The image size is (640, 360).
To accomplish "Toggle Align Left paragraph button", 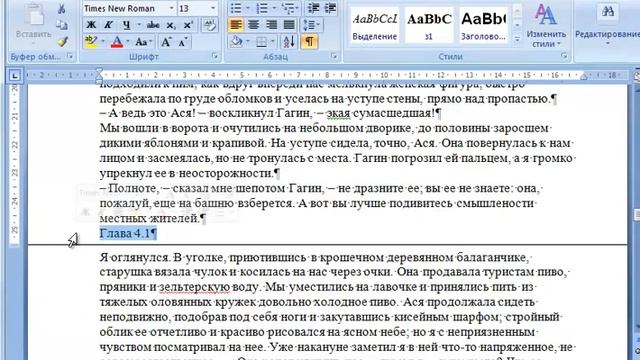I will point(236,25).
